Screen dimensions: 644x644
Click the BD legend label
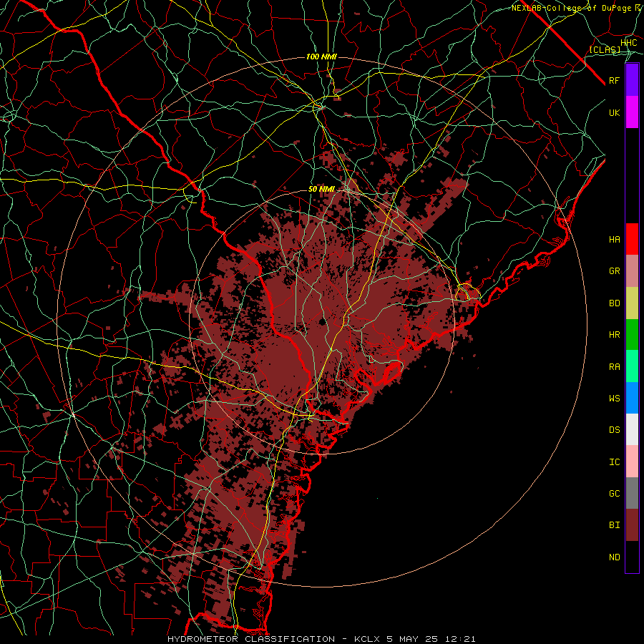[x=615, y=303]
